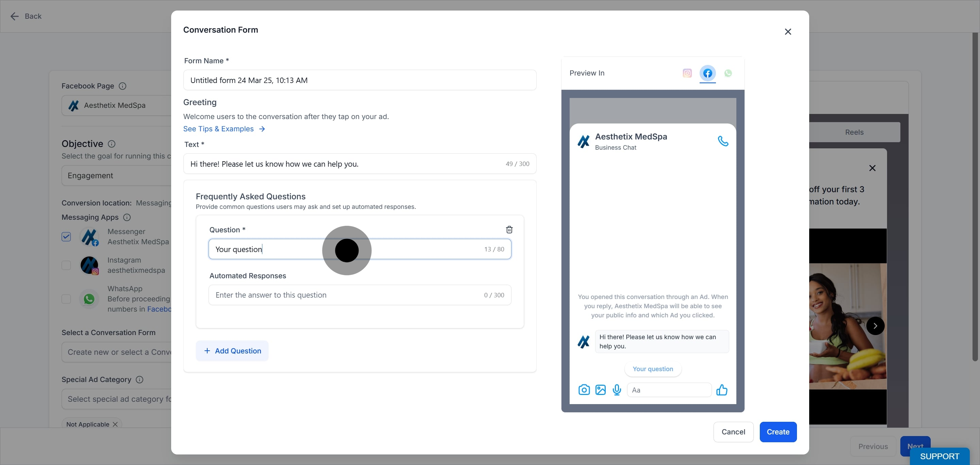
Task: Click the camera icon in chat preview
Action: point(584,390)
